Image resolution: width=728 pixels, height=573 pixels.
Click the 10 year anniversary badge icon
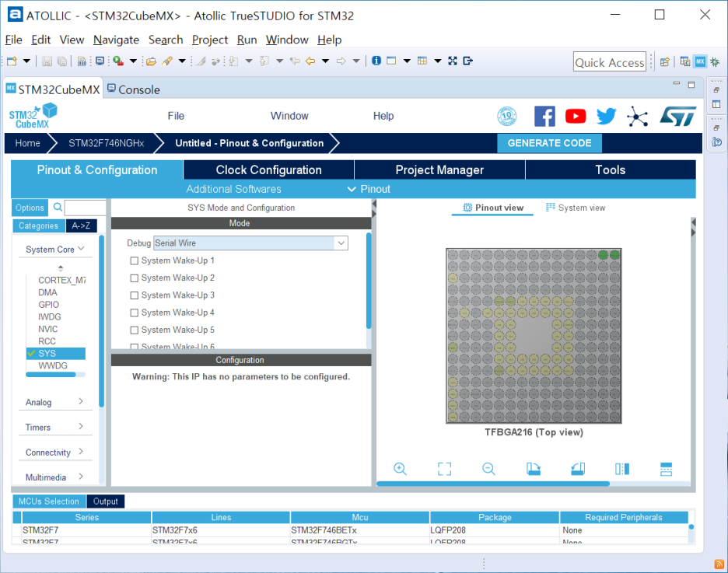point(507,116)
